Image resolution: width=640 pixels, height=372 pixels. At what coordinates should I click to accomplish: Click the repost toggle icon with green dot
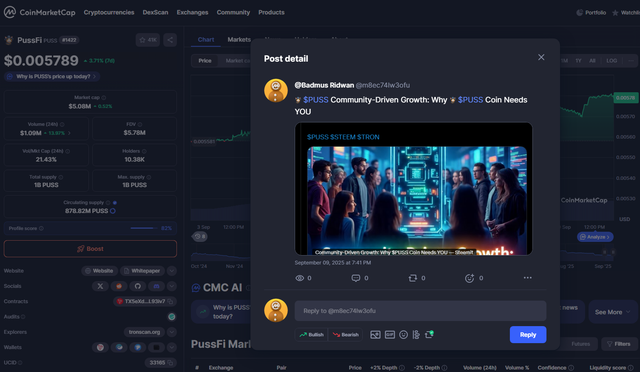point(429,334)
